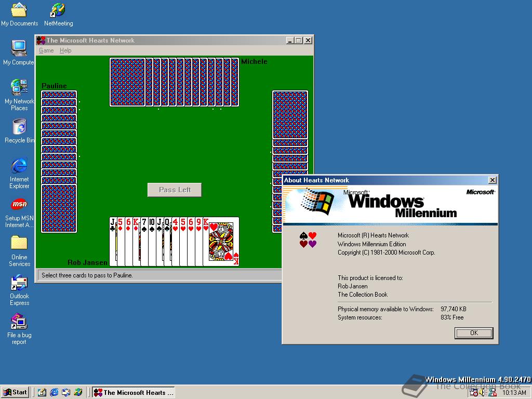Click the Hearts title bar icon

coord(41,41)
